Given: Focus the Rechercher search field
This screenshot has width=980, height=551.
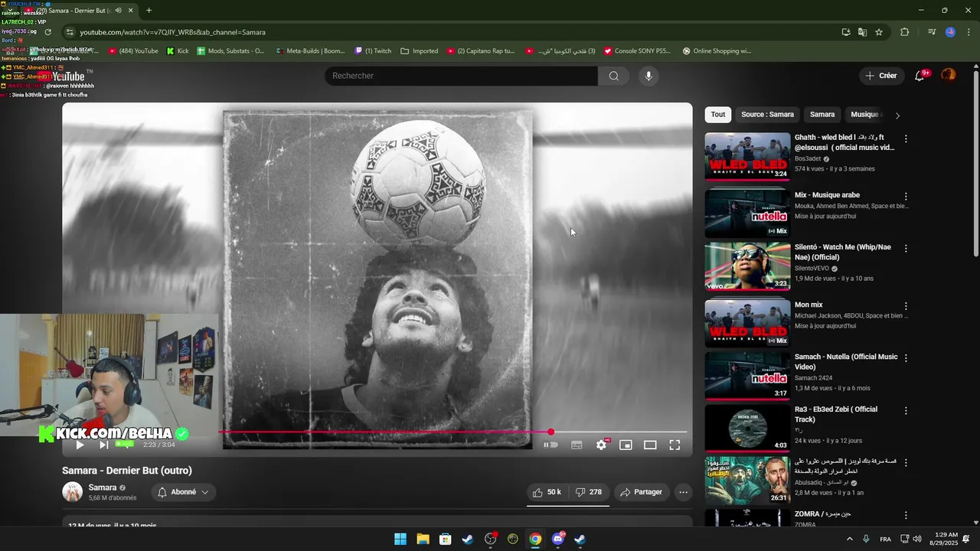Looking at the screenshot, I should [x=461, y=76].
